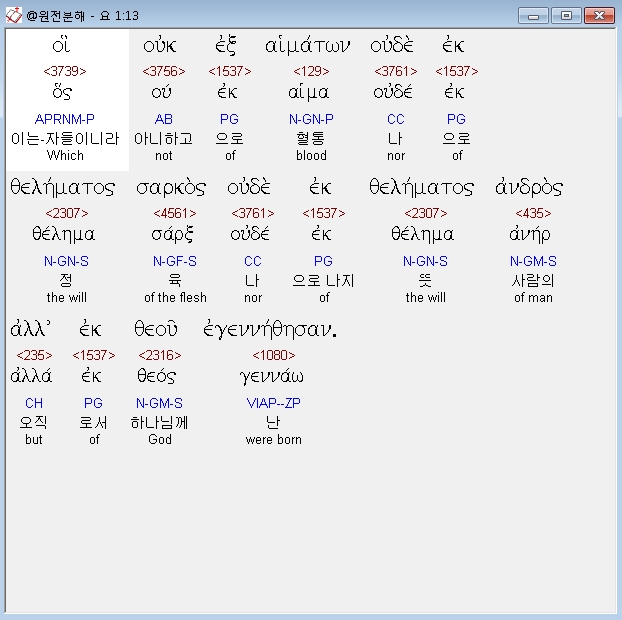The image size is (622, 620).
Task: Click the Korean gloss 난
Action: pyautogui.click(x=273, y=422)
